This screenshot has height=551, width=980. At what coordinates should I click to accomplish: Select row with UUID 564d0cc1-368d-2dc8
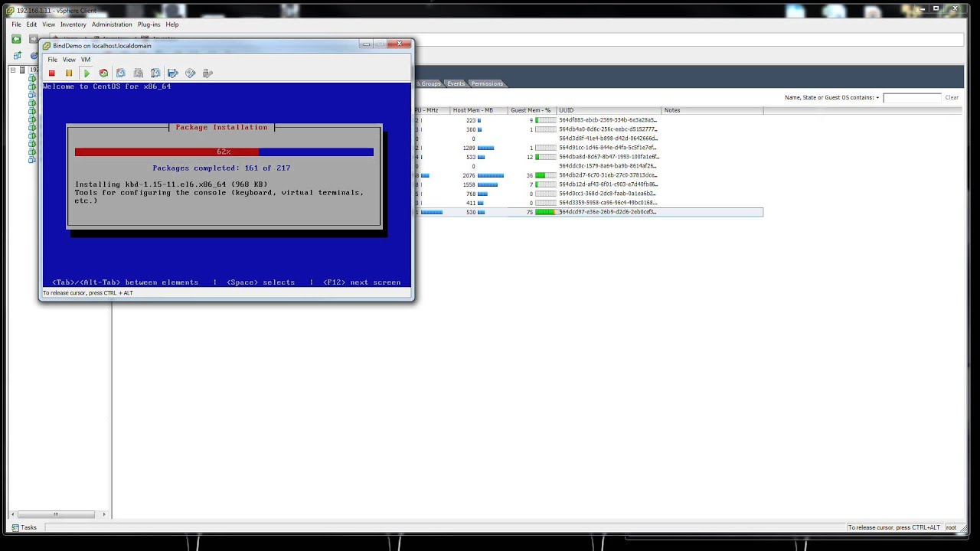point(608,194)
